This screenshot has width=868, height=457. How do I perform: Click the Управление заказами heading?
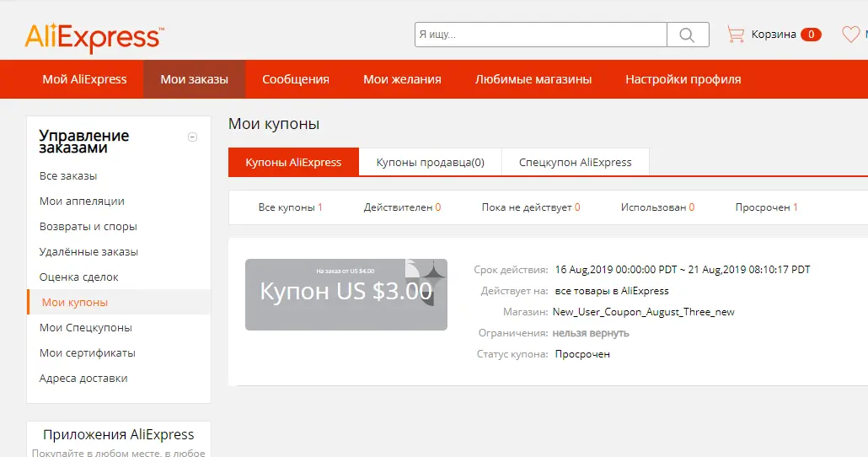pyautogui.click(x=84, y=142)
